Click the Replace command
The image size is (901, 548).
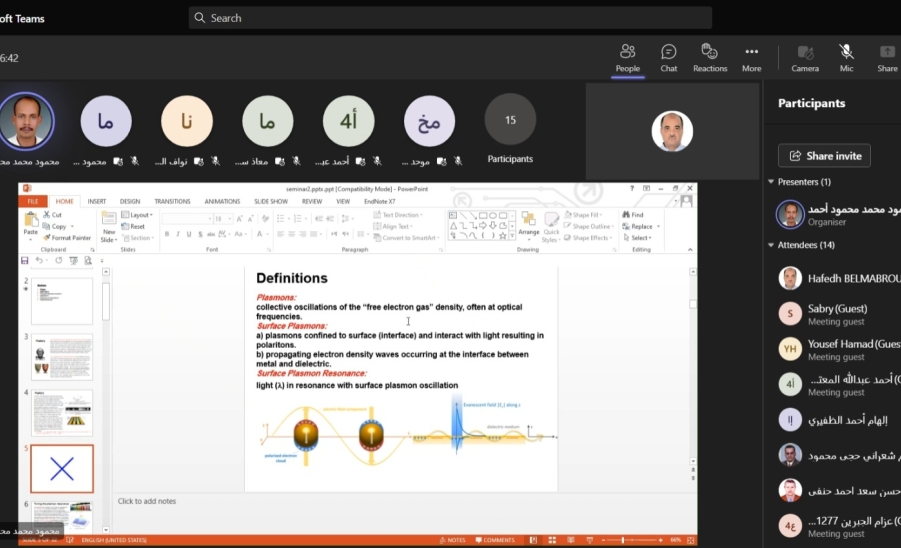click(x=641, y=226)
